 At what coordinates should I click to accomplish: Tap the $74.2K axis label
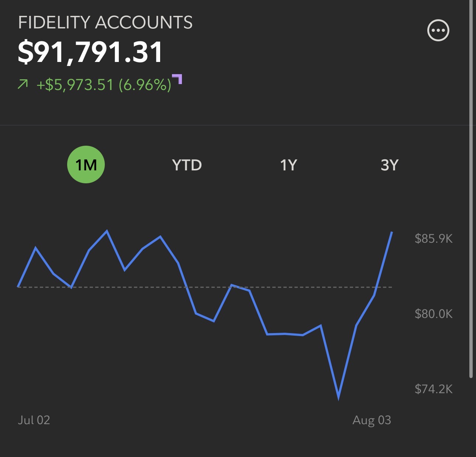click(434, 389)
